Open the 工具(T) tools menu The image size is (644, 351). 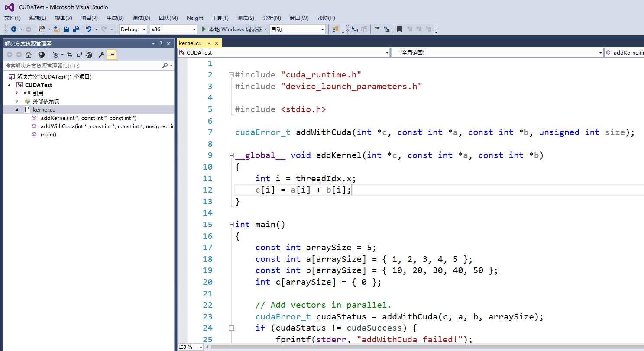tap(220, 18)
